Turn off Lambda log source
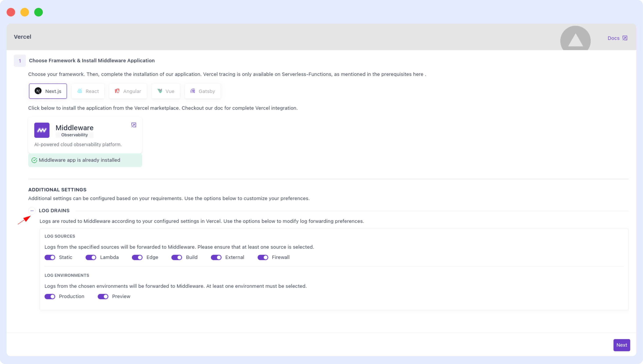Screen dimensions: 643x364 pos(91,258)
